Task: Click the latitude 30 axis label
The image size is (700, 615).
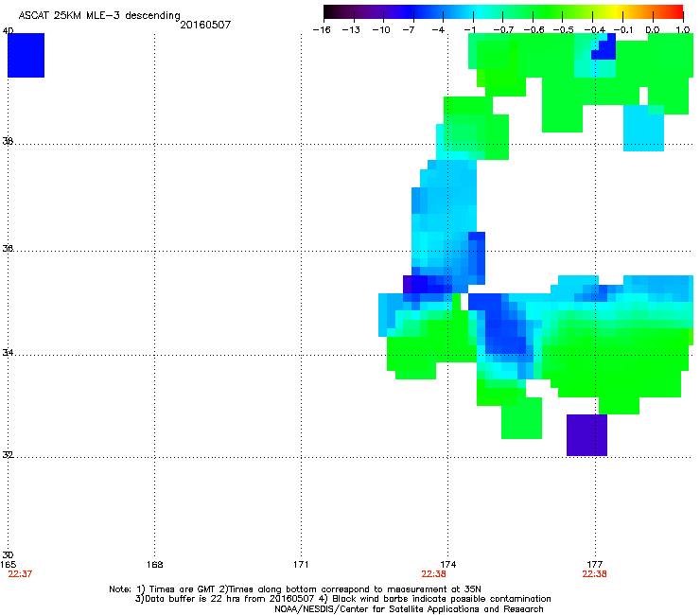Action: click(x=8, y=555)
